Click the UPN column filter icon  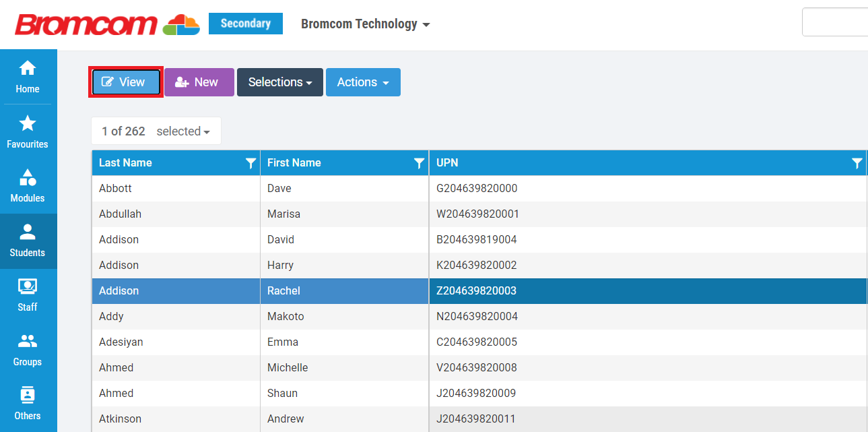[857, 163]
